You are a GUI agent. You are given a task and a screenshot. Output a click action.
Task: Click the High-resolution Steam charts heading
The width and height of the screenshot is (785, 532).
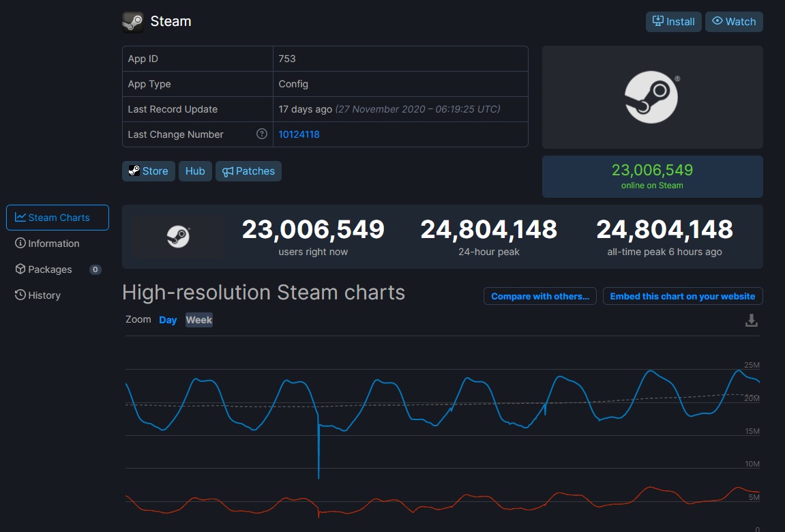(263, 293)
